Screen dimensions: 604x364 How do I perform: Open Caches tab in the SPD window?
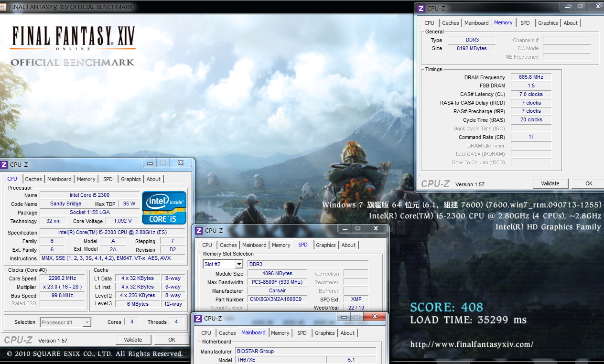pos(228,245)
